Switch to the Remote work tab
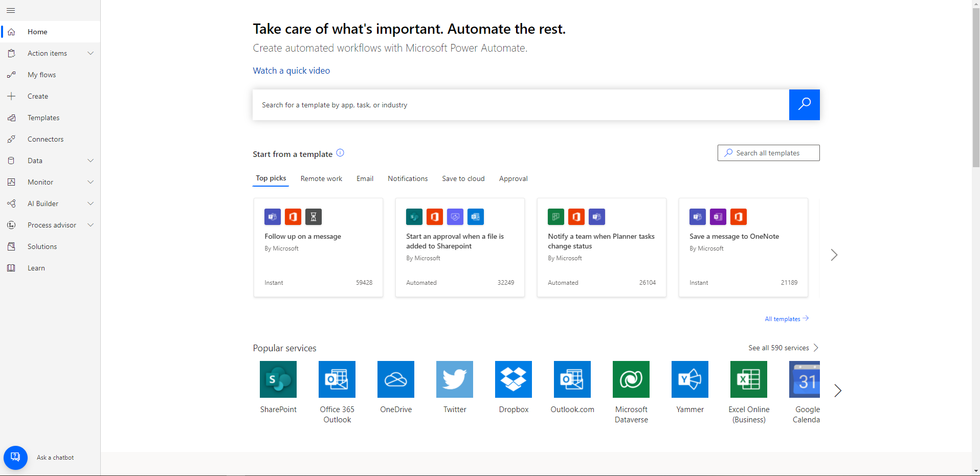Viewport: 980px width, 476px height. coord(321,178)
